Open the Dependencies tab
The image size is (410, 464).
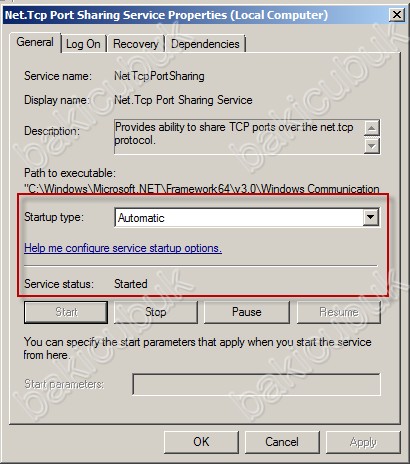point(205,44)
